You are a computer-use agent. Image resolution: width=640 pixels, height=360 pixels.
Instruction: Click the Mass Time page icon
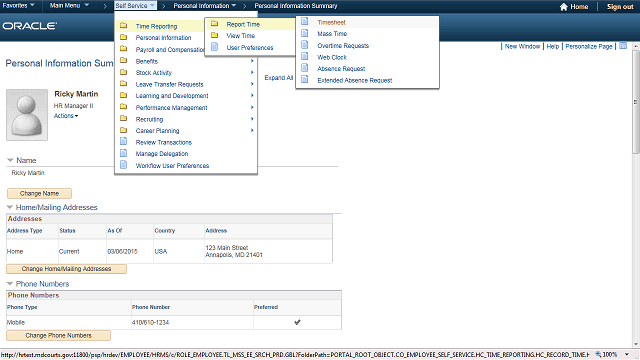point(304,33)
